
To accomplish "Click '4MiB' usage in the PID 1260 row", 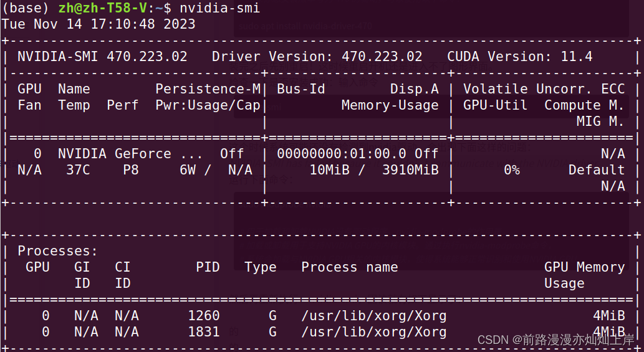I will [608, 315].
